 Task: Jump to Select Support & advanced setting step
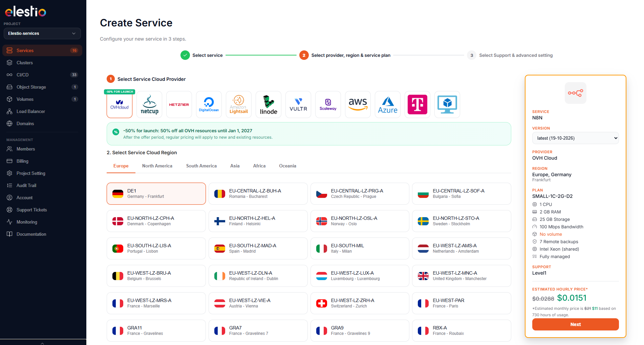coord(510,55)
